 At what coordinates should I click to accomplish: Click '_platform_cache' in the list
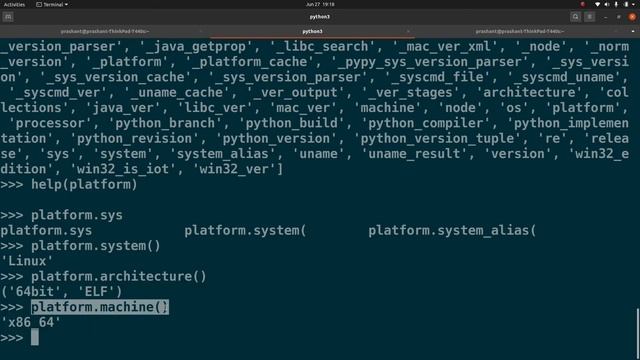pos(250,62)
